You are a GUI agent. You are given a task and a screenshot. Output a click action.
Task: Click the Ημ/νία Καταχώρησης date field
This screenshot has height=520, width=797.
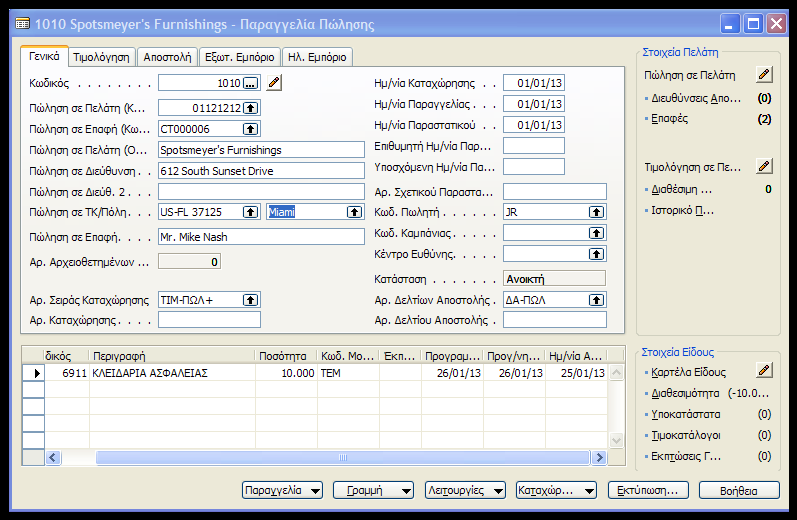coord(534,83)
